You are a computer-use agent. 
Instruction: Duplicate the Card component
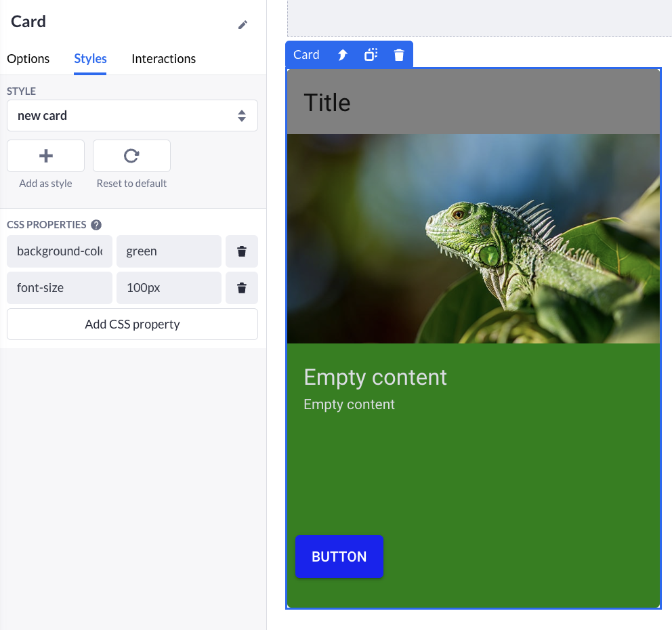coord(371,55)
